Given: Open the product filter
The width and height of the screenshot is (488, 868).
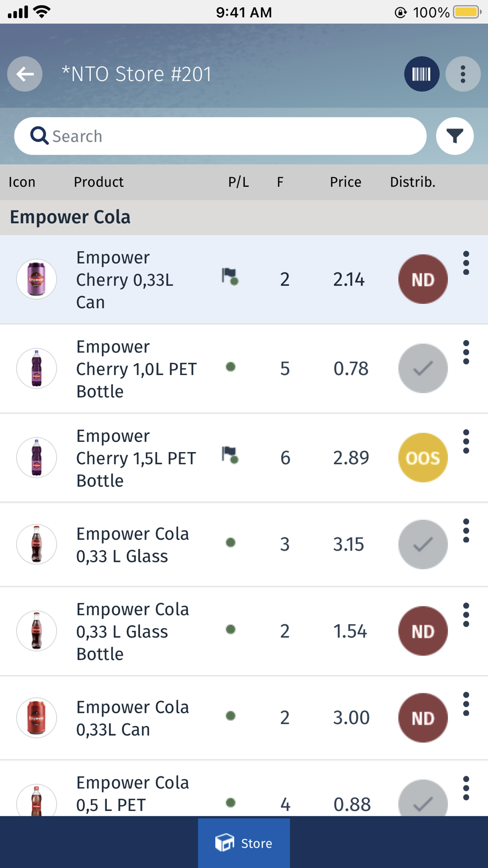Looking at the screenshot, I should point(454,136).
